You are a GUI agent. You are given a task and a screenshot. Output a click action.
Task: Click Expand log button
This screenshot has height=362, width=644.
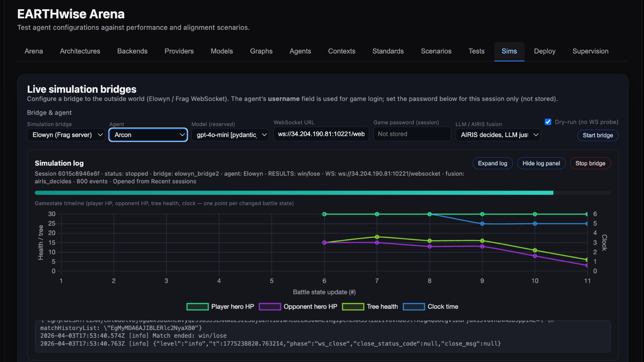click(492, 163)
